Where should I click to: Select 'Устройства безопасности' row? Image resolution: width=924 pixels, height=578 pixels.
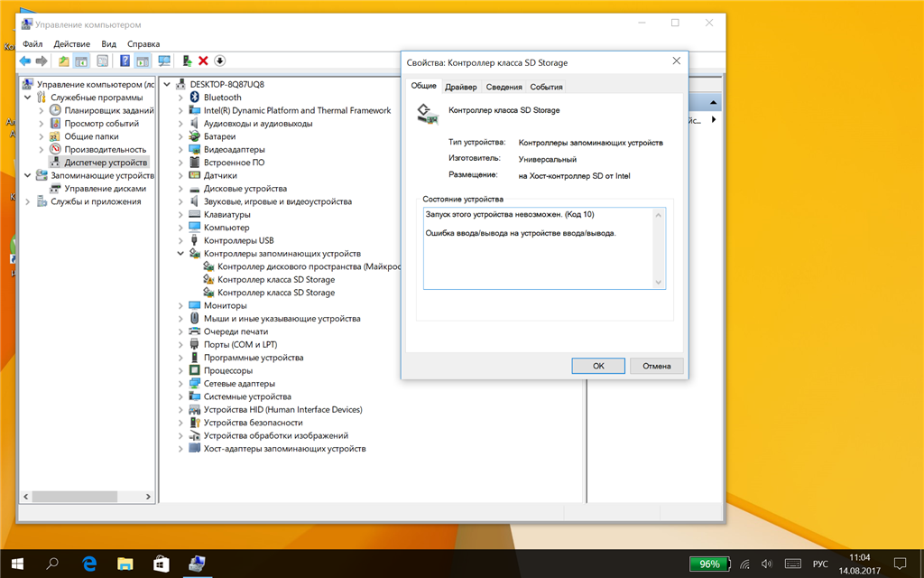pos(245,423)
